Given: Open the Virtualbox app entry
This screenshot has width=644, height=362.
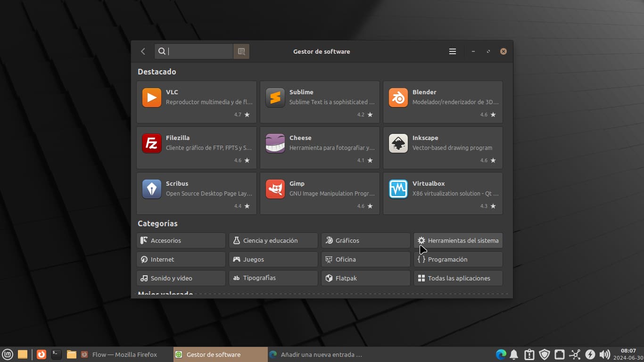Looking at the screenshot, I should pos(443,193).
